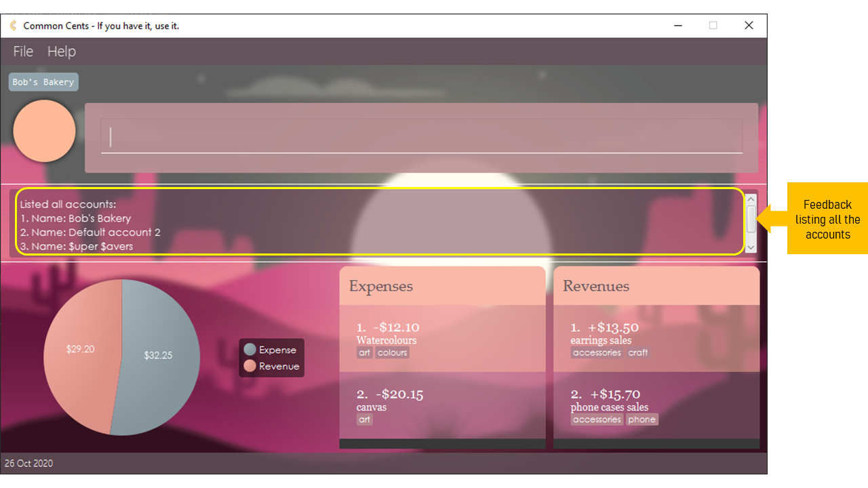Click the Revenue legend color dot
The height and width of the screenshot is (488, 868).
[250, 366]
